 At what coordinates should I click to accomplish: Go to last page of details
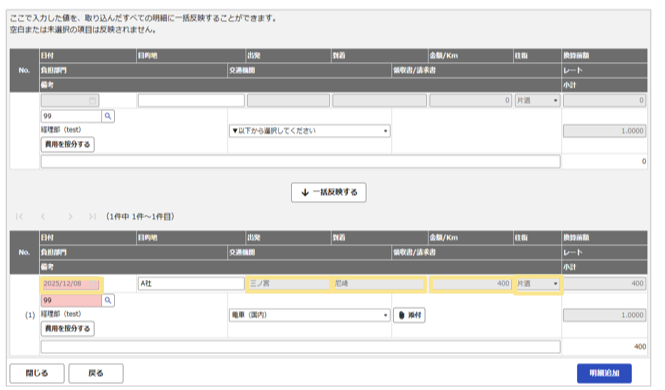pos(92,217)
